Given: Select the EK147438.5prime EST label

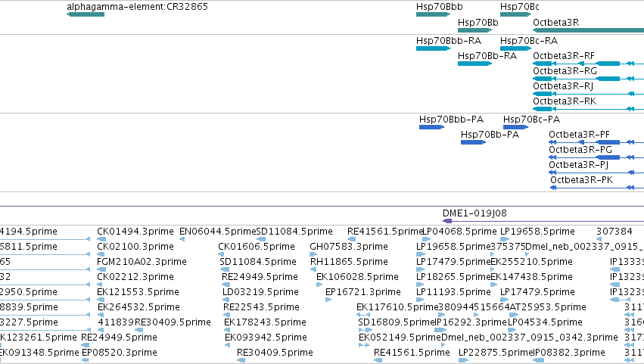Looking at the screenshot, I should point(531,277).
